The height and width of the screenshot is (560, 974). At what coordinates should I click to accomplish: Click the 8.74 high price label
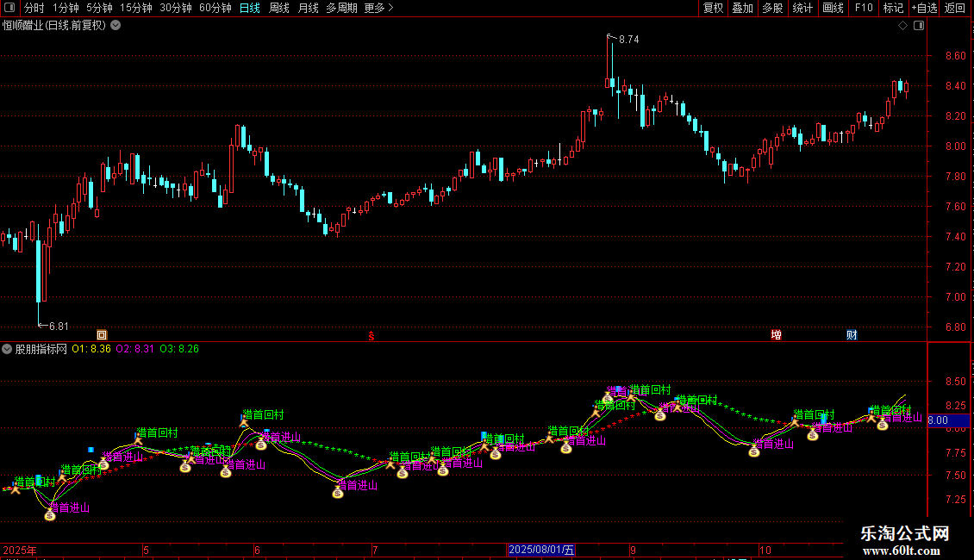pos(628,40)
